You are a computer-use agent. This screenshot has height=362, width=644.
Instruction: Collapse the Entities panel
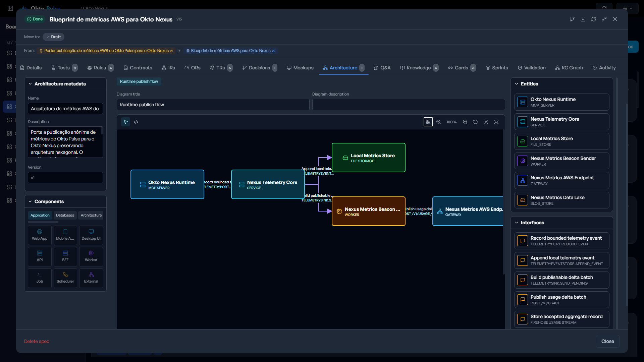(x=561, y=84)
